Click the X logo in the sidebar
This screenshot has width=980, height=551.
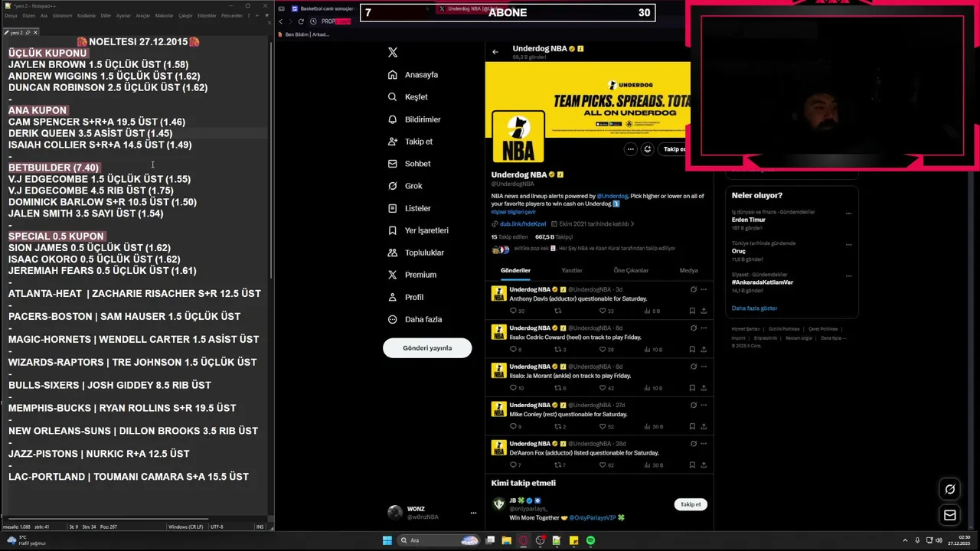pyautogui.click(x=393, y=53)
